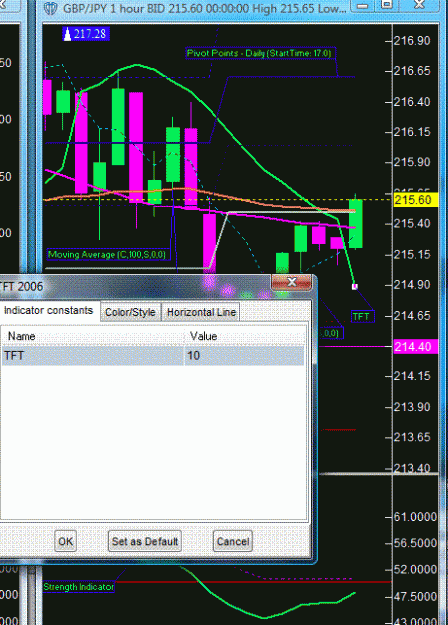Click OK in the TFT 2006 dialog
This screenshot has width=448, height=625.
[x=65, y=541]
